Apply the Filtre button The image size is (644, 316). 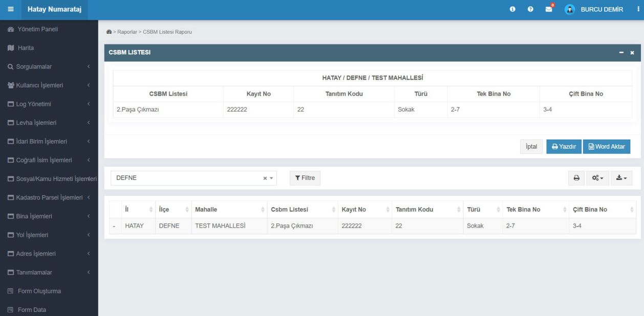(x=305, y=178)
